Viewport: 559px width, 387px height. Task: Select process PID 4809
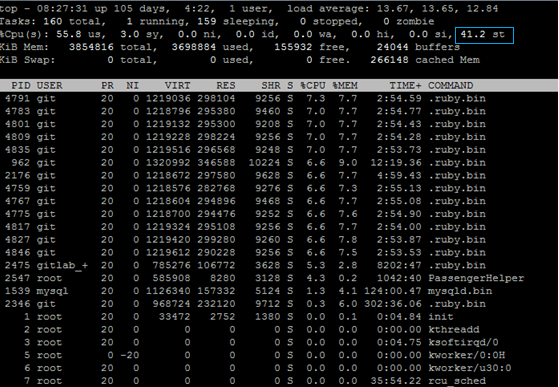click(18, 137)
